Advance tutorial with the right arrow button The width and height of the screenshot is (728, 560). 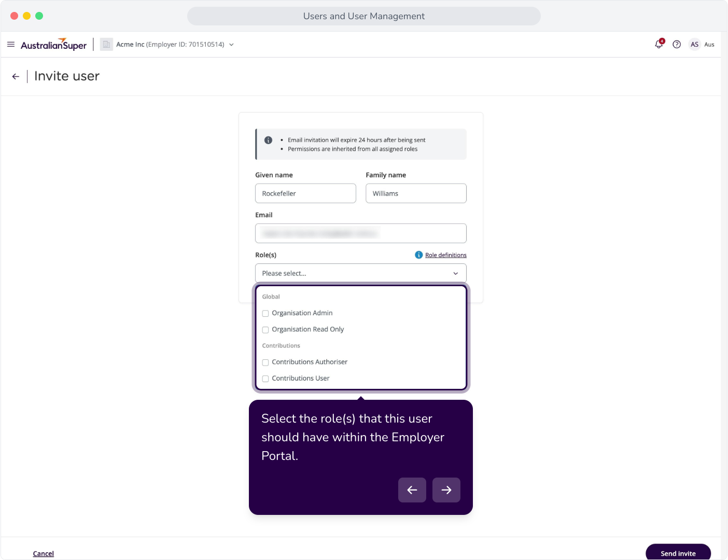(446, 490)
